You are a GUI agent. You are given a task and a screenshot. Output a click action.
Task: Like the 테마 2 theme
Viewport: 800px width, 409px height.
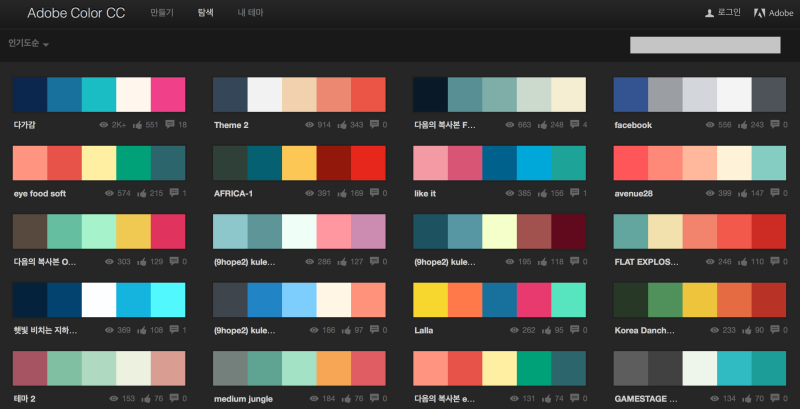click(x=145, y=399)
